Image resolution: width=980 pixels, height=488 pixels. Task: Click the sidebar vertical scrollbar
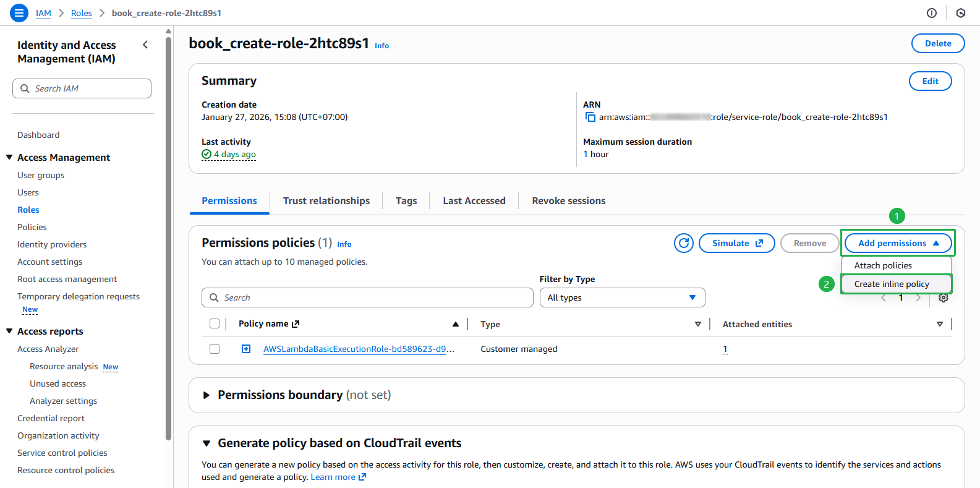tap(168, 238)
